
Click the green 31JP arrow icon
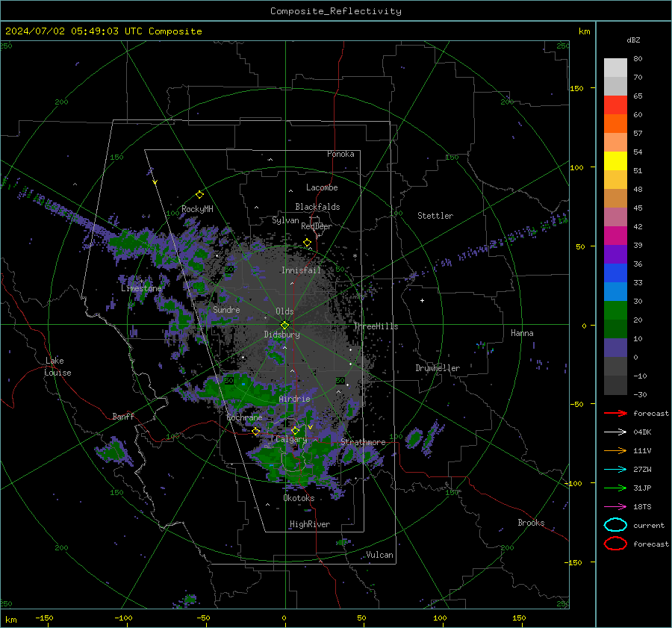[615, 488]
